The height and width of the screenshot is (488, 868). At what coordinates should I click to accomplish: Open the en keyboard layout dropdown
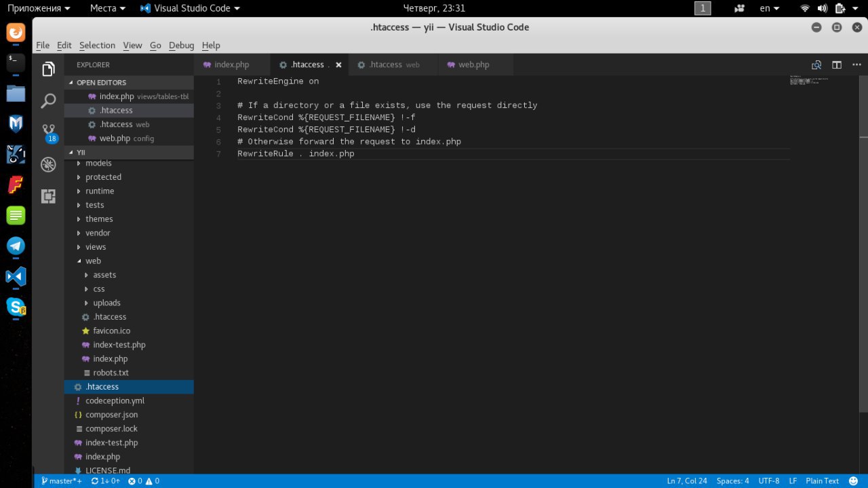(x=769, y=8)
